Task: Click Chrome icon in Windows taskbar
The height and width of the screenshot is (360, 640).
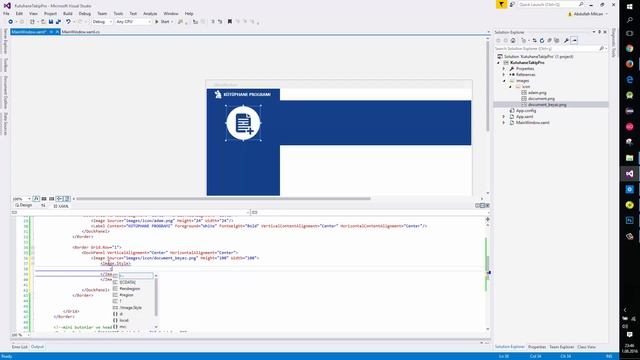Action: click(x=629, y=48)
